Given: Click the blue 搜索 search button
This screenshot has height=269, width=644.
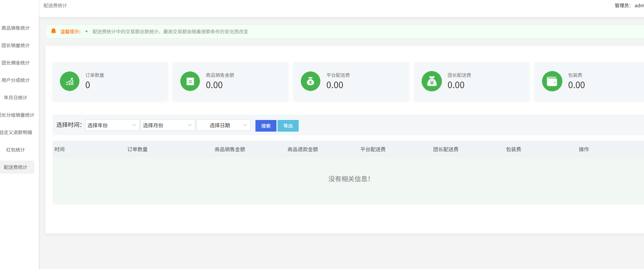Looking at the screenshot, I should [266, 126].
